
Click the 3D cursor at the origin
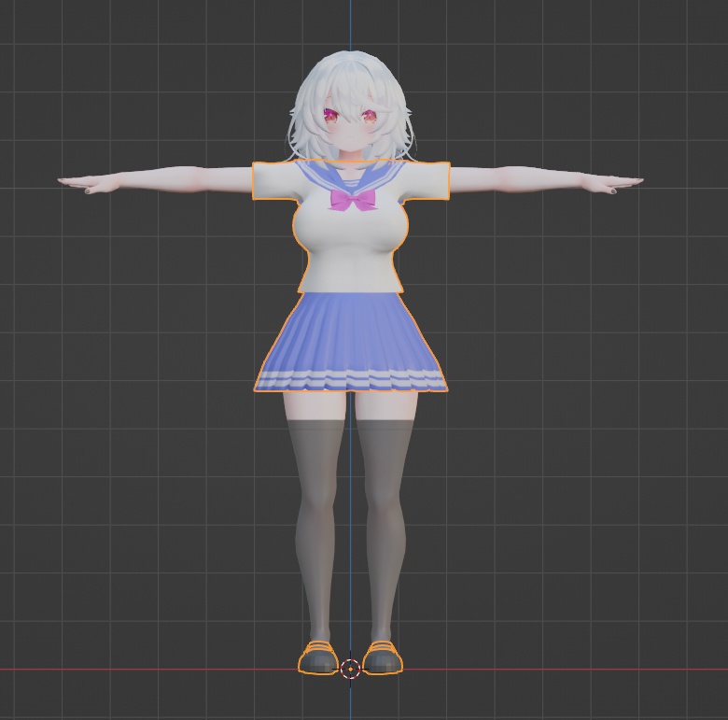pos(350,669)
